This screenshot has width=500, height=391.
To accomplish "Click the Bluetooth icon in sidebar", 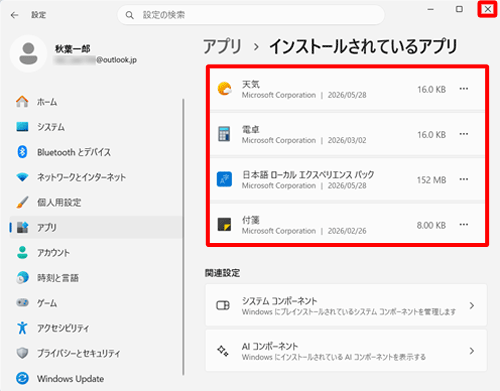I will (22, 152).
